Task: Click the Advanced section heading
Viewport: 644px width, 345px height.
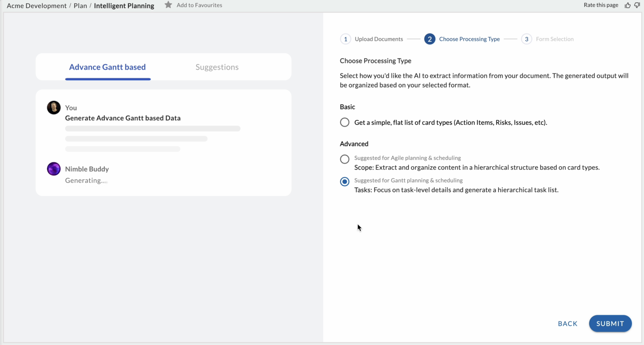Action: pyautogui.click(x=354, y=144)
